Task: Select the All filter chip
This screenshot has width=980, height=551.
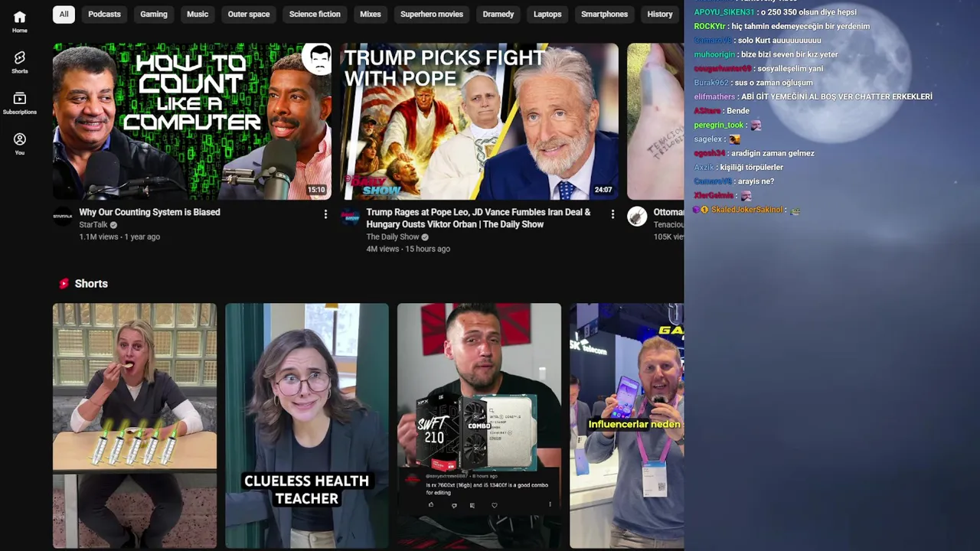Action: point(64,14)
